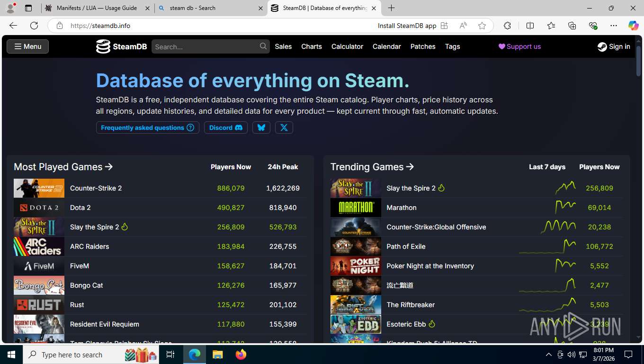Click the Last 7 days column header

pyautogui.click(x=547, y=167)
